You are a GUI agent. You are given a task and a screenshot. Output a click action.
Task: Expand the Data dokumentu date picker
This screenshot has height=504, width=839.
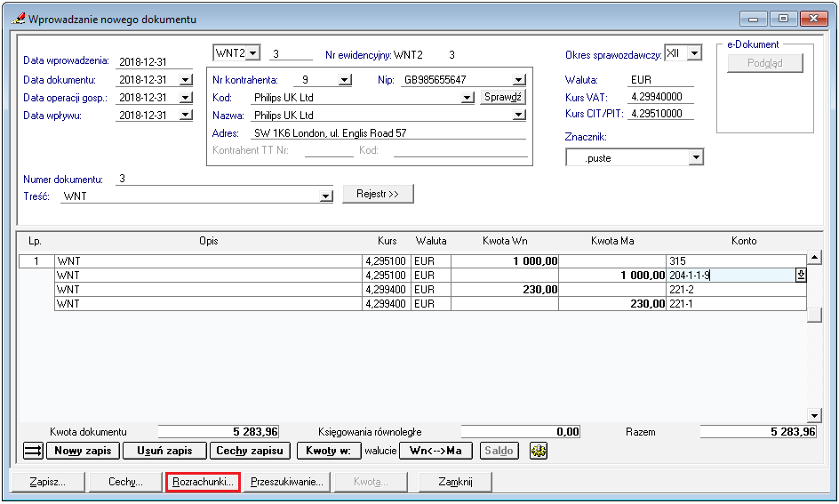[x=185, y=80]
